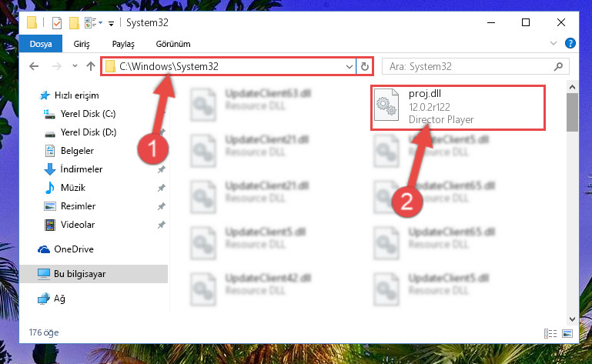This screenshot has height=364, width=592.
Task: Switch to large thumbnails view icon
Action: coord(567,333)
